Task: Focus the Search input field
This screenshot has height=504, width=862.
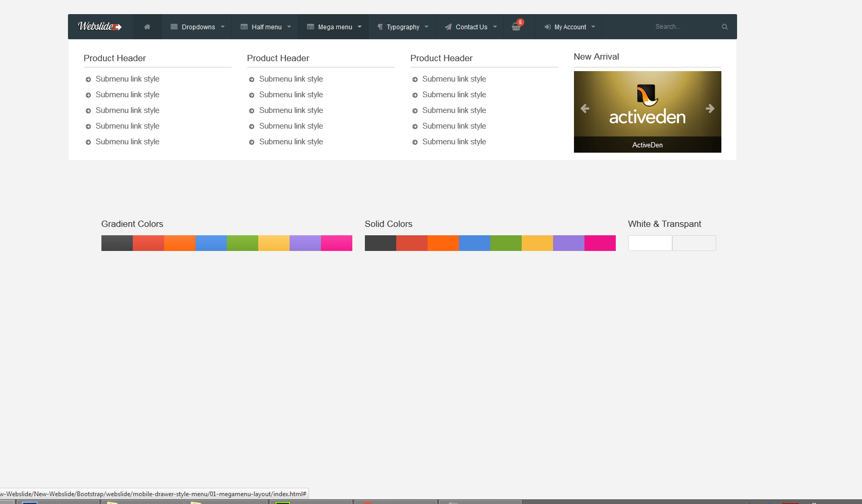Action: (686, 27)
